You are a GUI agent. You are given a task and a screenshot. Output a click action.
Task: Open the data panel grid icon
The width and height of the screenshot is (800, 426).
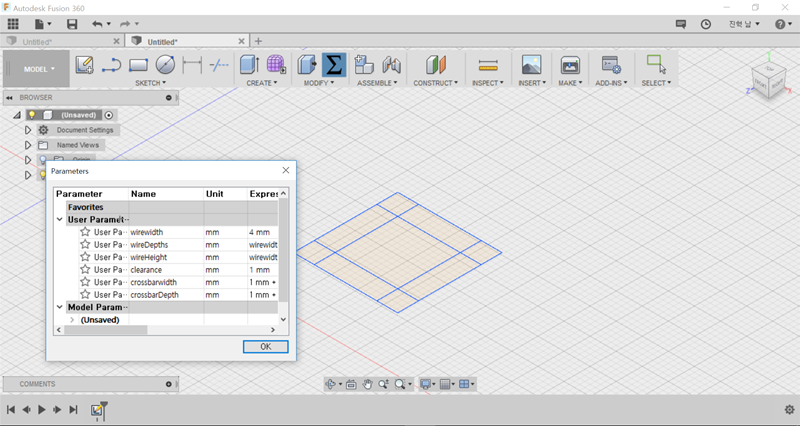[x=13, y=24]
